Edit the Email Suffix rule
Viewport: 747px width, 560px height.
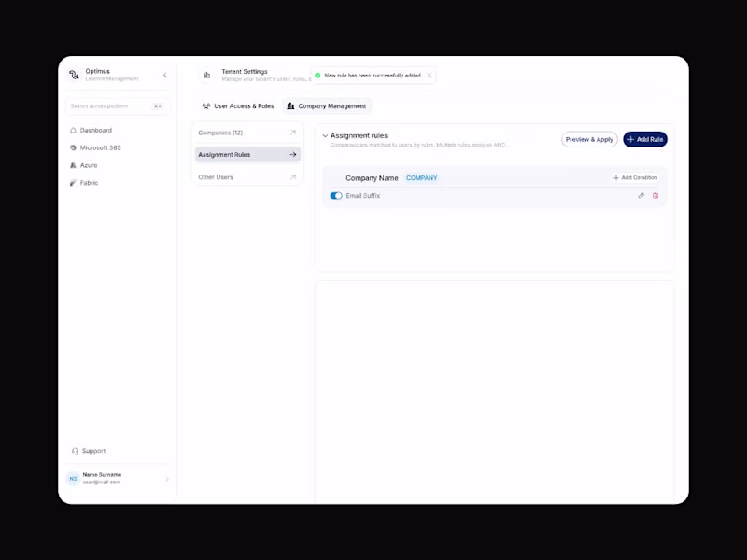click(x=641, y=196)
